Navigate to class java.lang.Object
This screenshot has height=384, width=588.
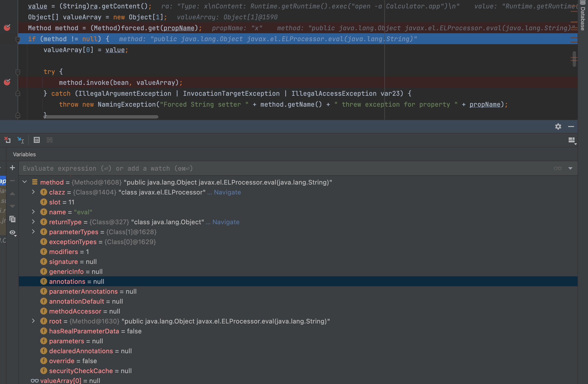[x=226, y=222]
